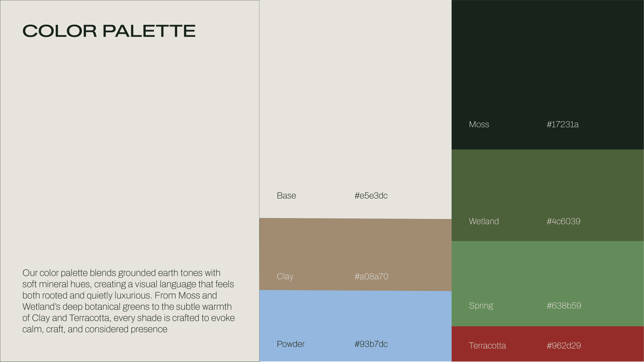Click the "Terracotta" name label

point(487,346)
